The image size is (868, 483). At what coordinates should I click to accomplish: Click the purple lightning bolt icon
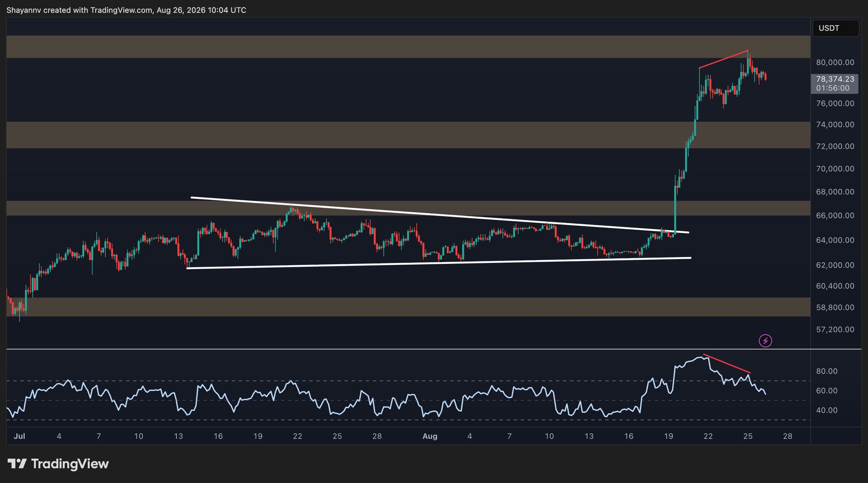point(765,341)
